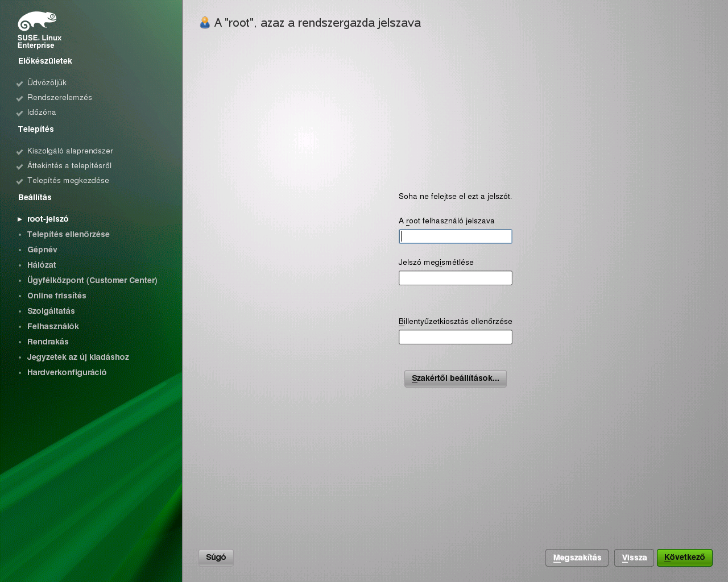
Task: Open help with the Súgó button
Action: tap(216, 558)
